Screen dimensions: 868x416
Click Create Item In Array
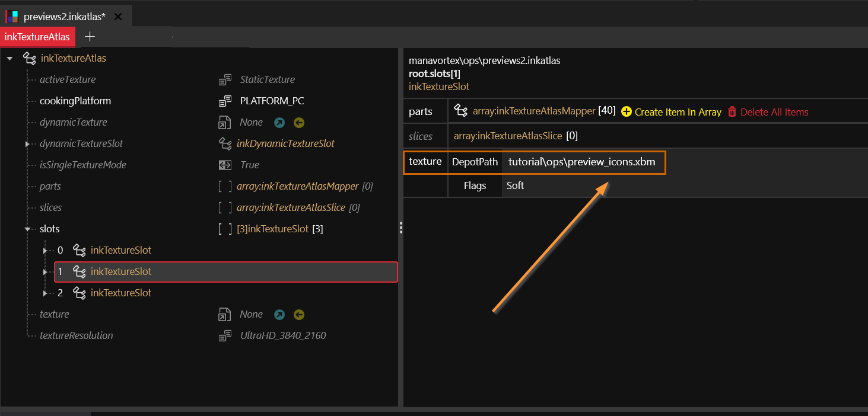(678, 112)
